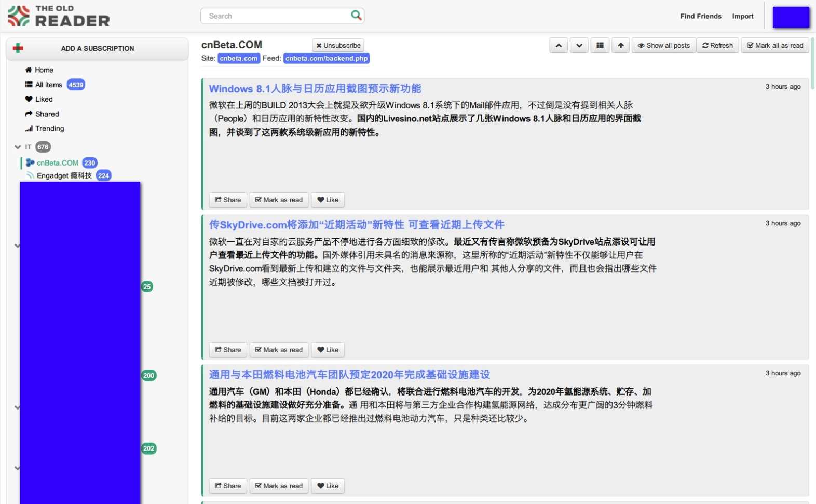This screenshot has height=504, width=816.
Task: Open the Windows 8.1 post title link
Action: pyautogui.click(x=315, y=89)
